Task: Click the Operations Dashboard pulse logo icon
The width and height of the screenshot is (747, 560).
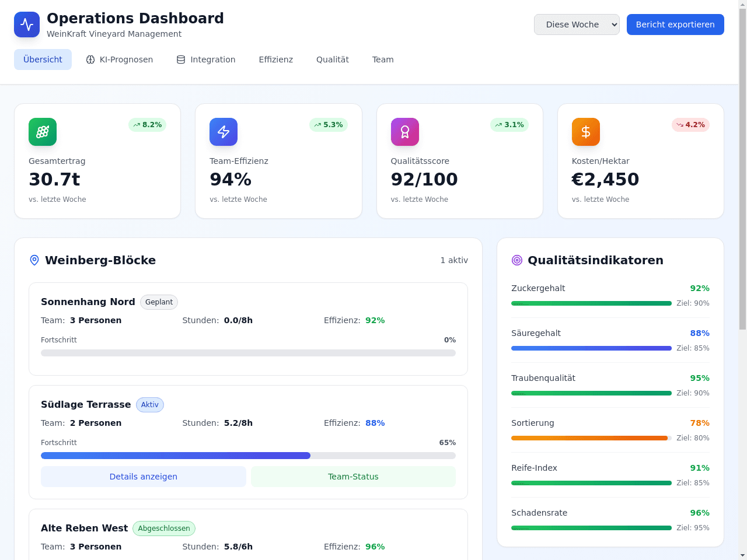Action: click(27, 24)
